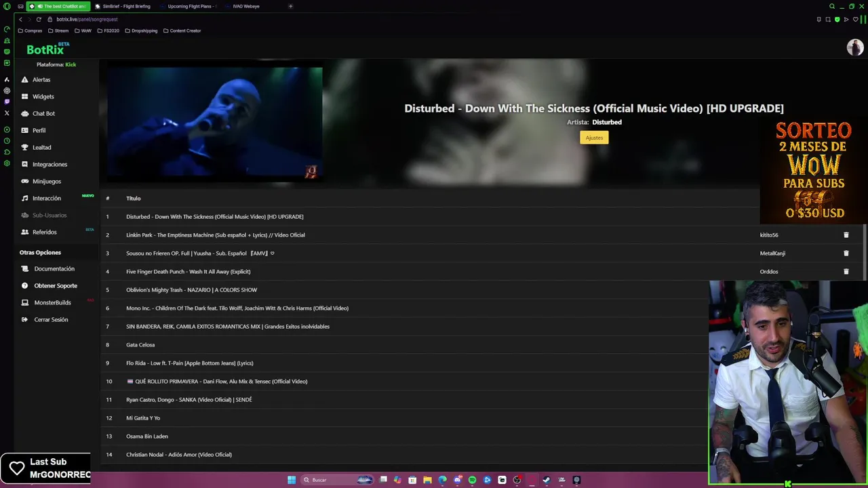The height and width of the screenshot is (488, 868).
Task: Delete the Five Finger Death Punch song
Action: pyautogui.click(x=846, y=271)
